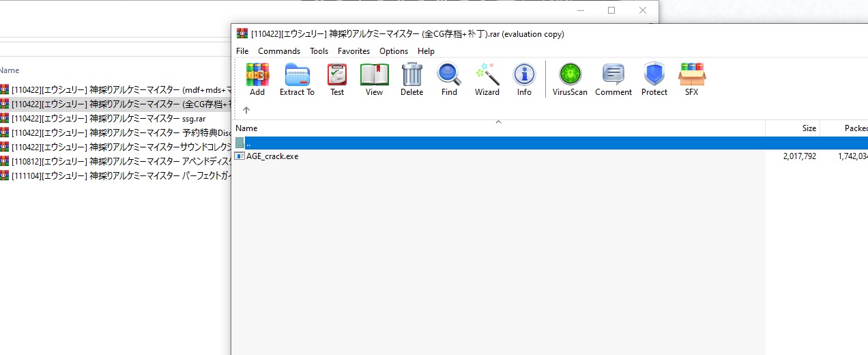Go up one level with arrow icon
The image size is (868, 355).
(x=246, y=110)
